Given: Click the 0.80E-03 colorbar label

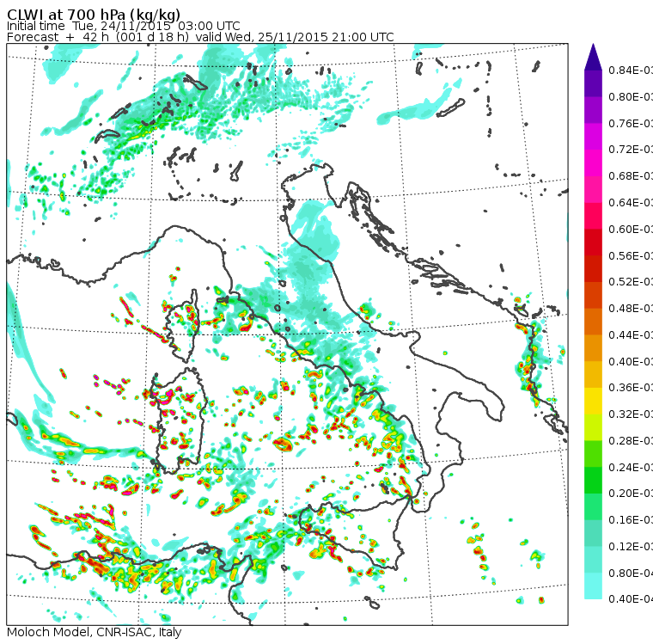Looking at the screenshot, I should (x=630, y=96).
